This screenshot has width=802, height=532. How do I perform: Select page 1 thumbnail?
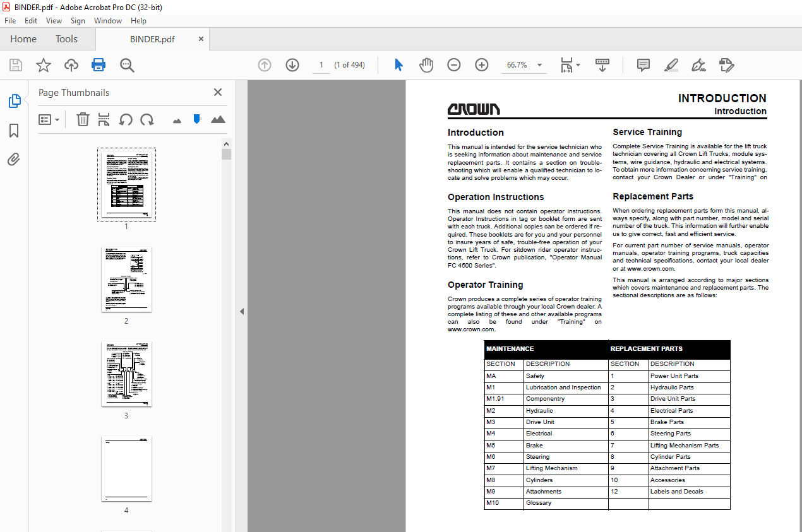click(x=126, y=184)
